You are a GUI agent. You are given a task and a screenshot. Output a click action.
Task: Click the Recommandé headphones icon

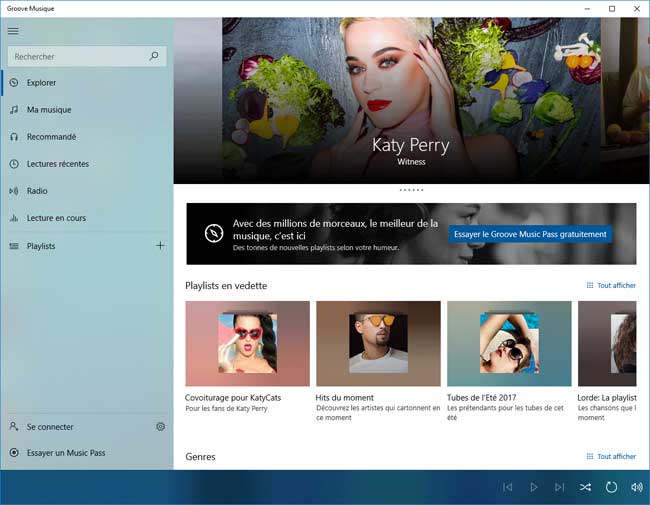(x=14, y=137)
